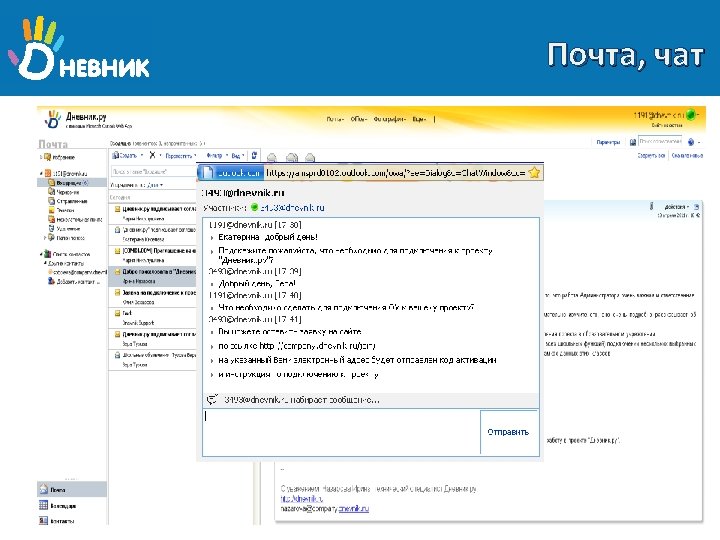Click the address book icon near the search box
This screenshot has height=540, width=720.
632,142
